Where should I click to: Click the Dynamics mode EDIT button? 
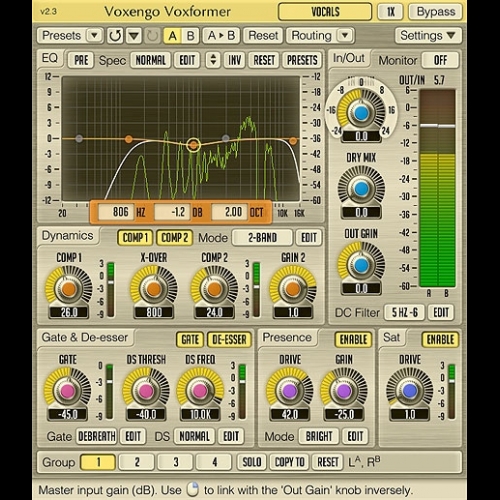(309, 238)
